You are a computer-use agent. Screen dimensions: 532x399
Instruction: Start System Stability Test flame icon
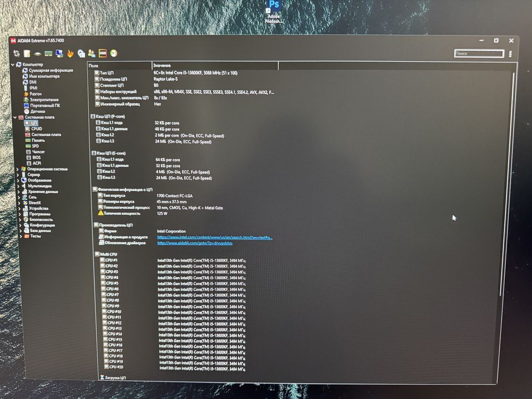pyautogui.click(x=70, y=53)
